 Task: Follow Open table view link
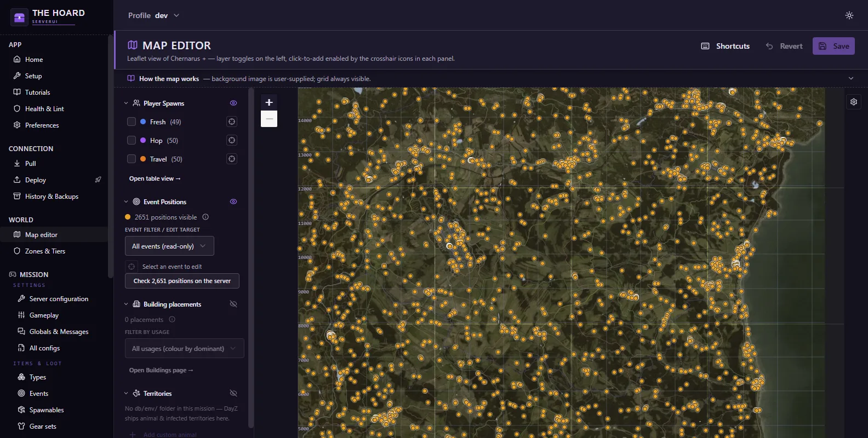[155, 178]
